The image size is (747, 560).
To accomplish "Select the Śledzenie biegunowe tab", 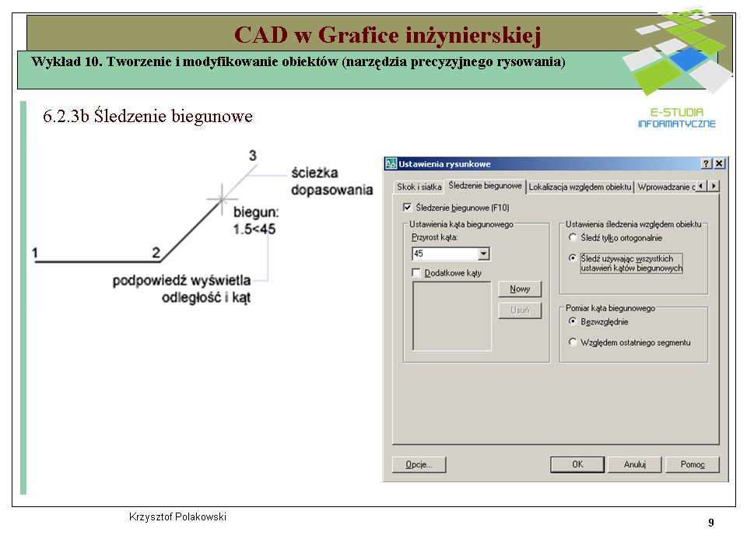I will tap(485, 186).
